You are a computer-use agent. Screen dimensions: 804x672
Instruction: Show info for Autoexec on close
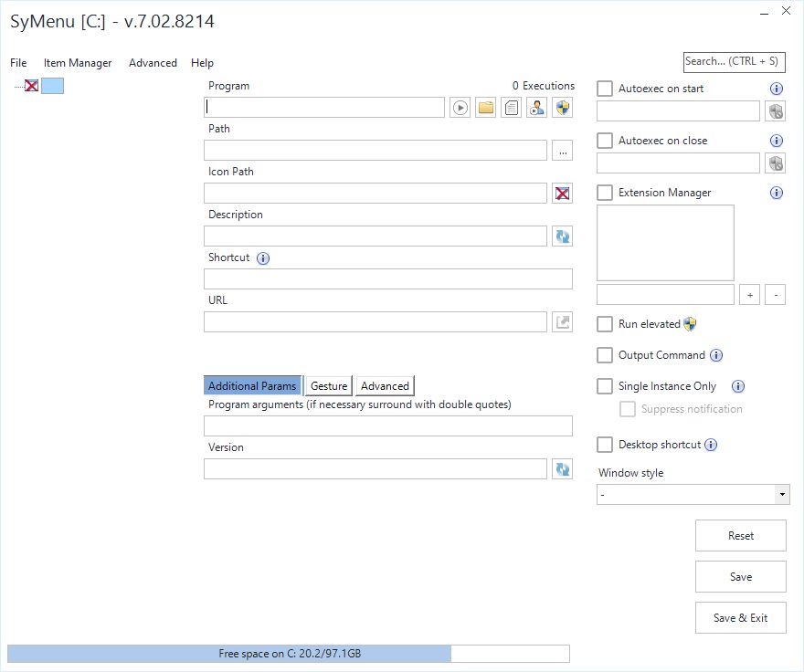tap(777, 141)
